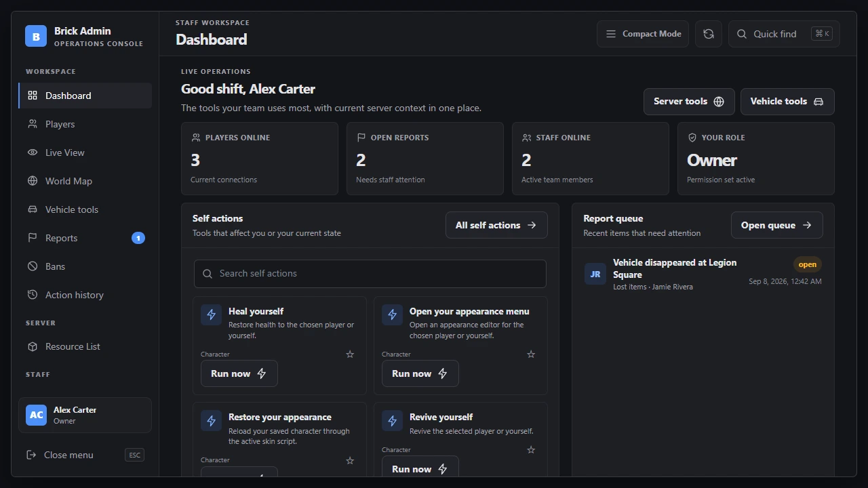Run now for Open your appearance menu
The image size is (868, 488).
(x=420, y=373)
